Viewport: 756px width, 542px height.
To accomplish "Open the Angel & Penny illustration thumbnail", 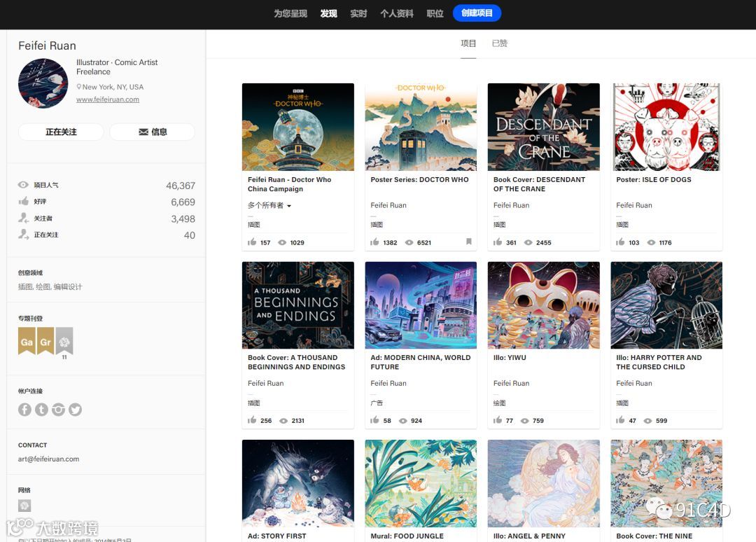I will [x=543, y=483].
